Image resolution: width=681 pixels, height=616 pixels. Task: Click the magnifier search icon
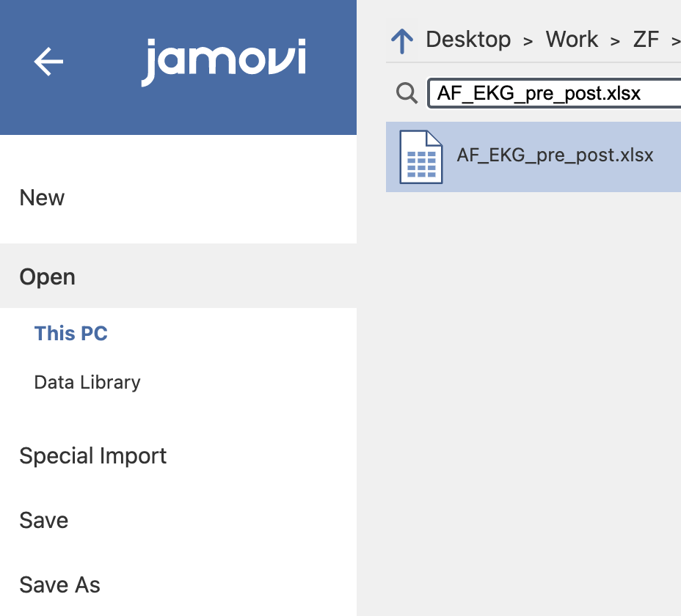407,93
